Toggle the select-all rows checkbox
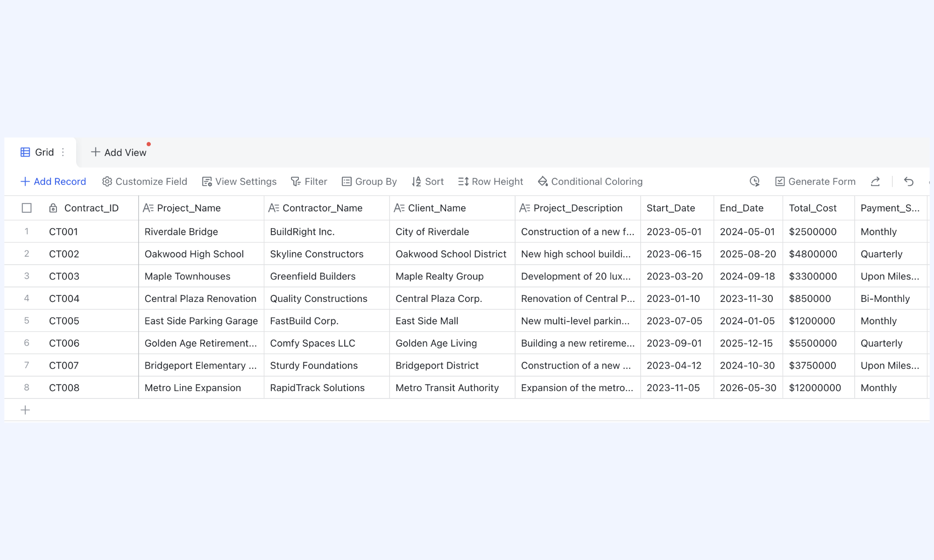The width and height of the screenshot is (934, 560). pyautogui.click(x=27, y=208)
